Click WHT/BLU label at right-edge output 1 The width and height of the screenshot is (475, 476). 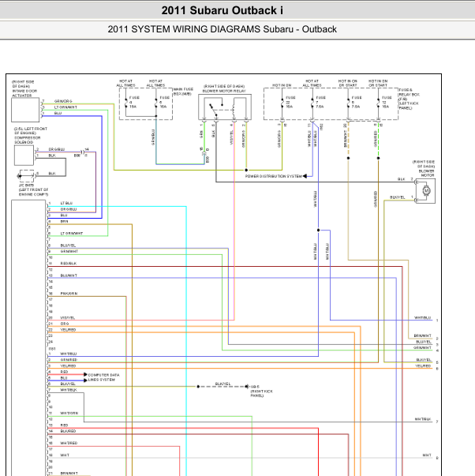click(x=422, y=317)
